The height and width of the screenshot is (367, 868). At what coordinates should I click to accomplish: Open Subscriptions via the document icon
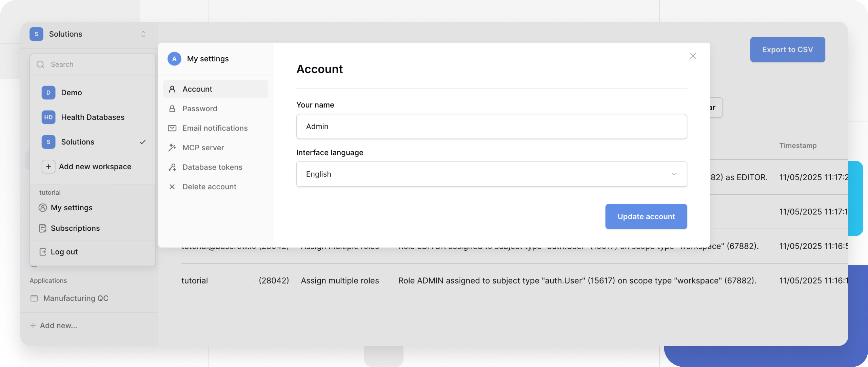43,228
